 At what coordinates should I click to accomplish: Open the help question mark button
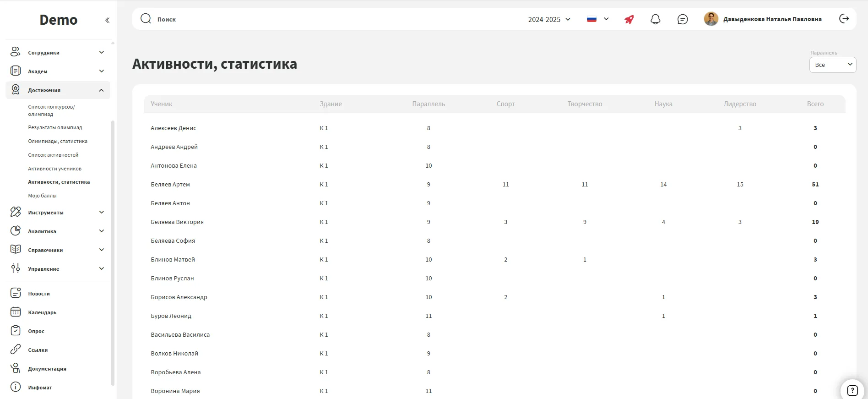[x=852, y=390]
